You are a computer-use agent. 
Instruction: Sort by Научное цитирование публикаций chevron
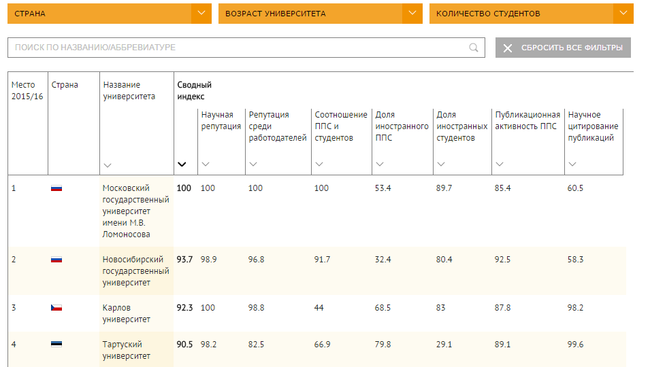[x=572, y=164]
